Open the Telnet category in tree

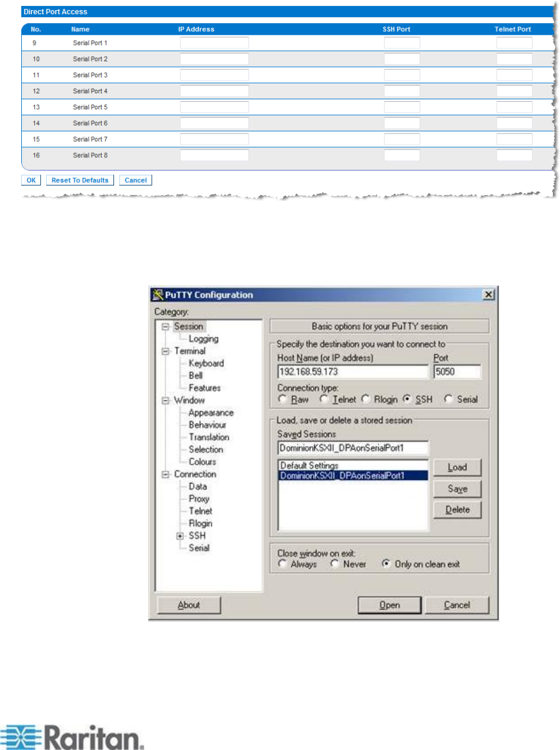[x=200, y=511]
